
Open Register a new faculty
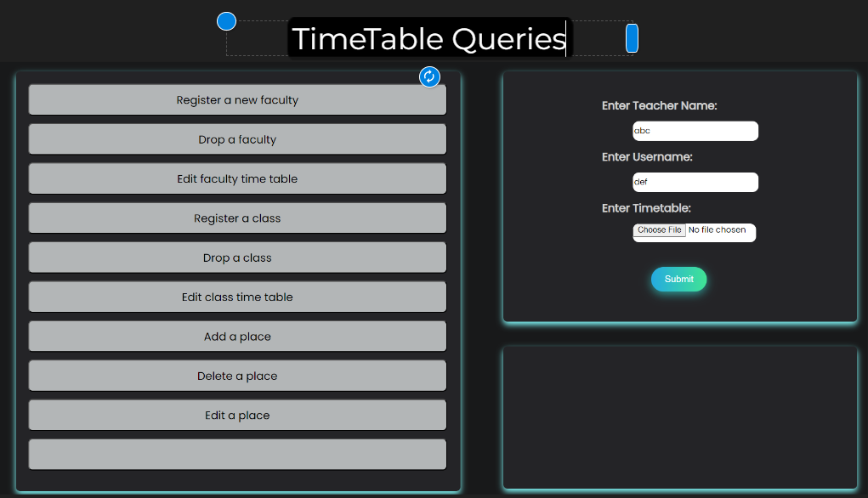click(x=237, y=100)
